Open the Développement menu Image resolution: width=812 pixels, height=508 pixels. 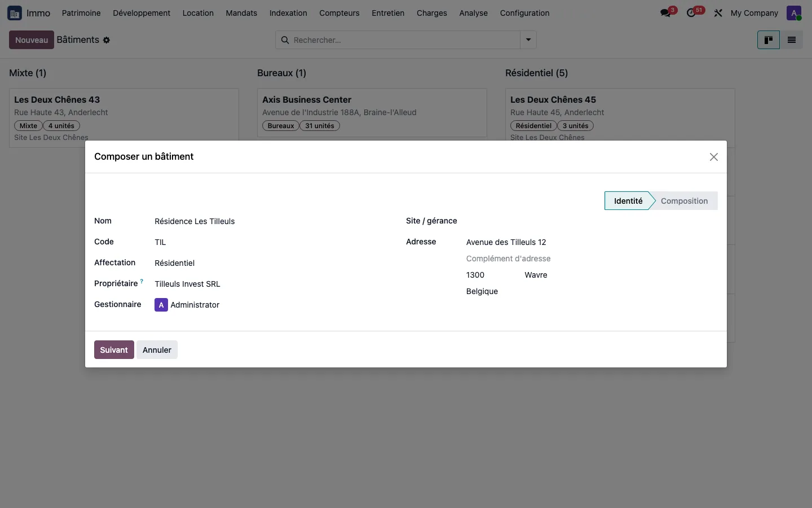point(142,13)
